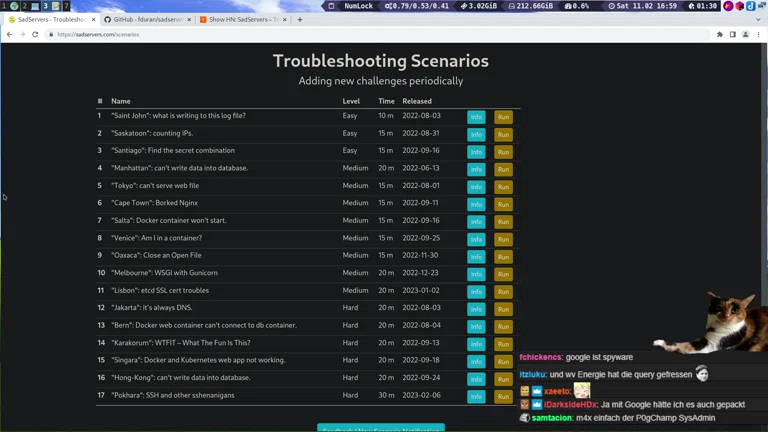Screen dimensions: 768x432
Task: Open the browser three-dot menu
Action: click(x=759, y=34)
